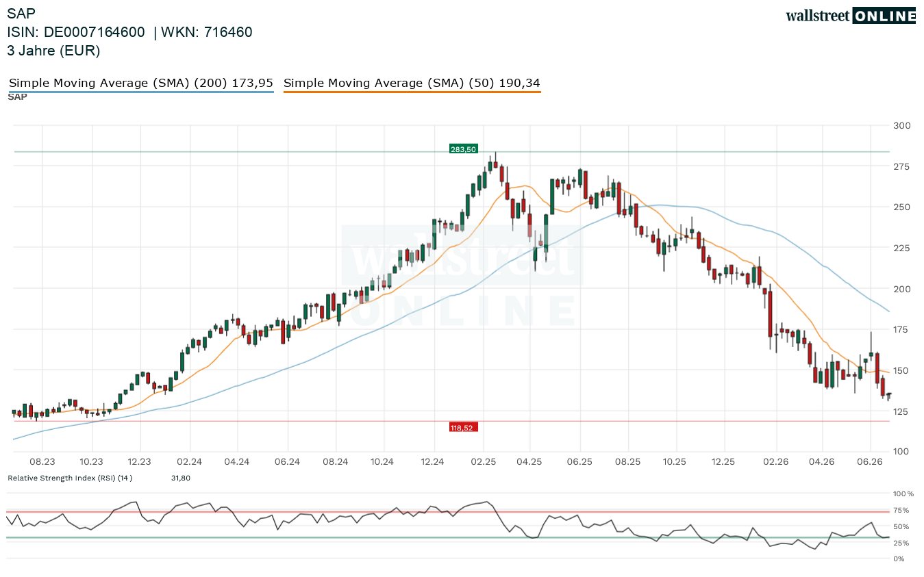Click the wallstreet ONLINE logo
The image size is (924, 577).
coord(851,16)
